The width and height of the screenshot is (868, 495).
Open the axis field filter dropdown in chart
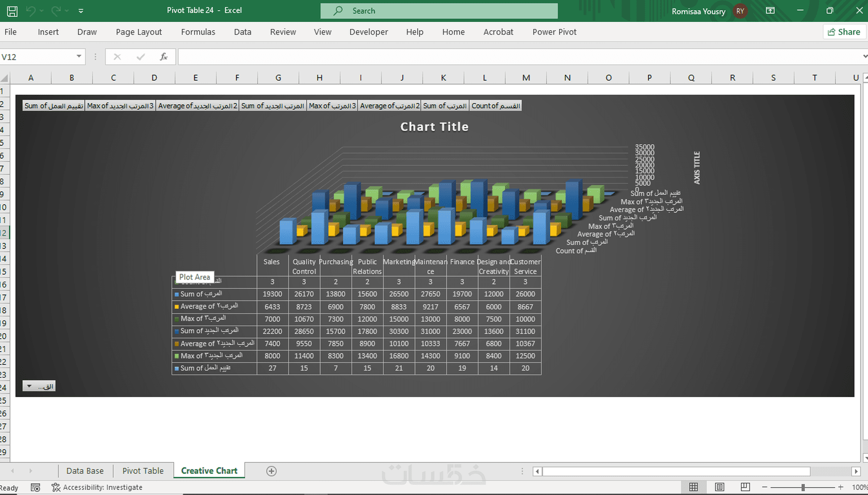pyautogui.click(x=39, y=386)
